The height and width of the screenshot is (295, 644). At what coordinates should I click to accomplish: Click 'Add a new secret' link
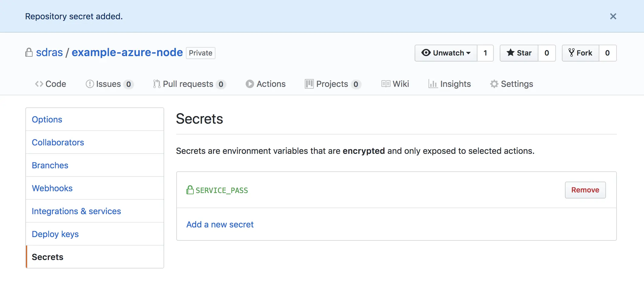220,224
